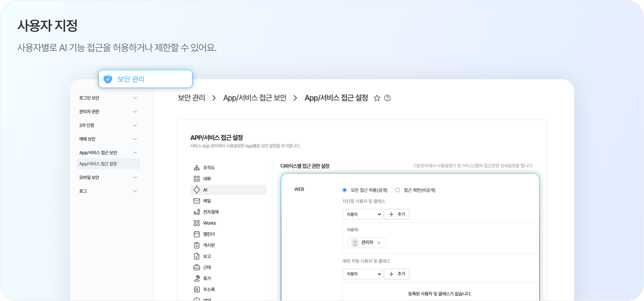The width and height of the screenshot is (644, 301).
Task: Open the 보안 관리 breadcrumb menu item
Action: (x=191, y=98)
